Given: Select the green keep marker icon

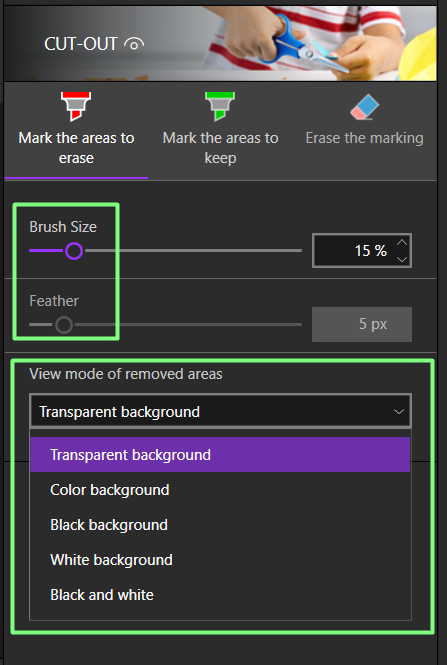Looking at the screenshot, I should (x=220, y=106).
